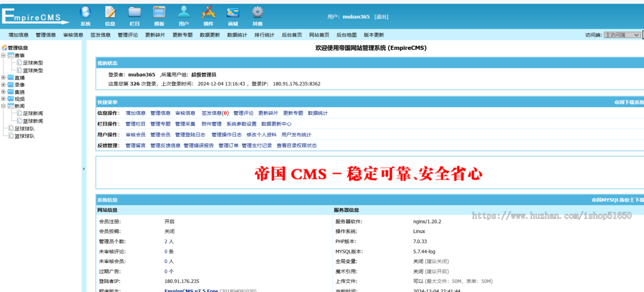
Task: Click 管理专题 link in 栏目操作 row
Action: point(160,124)
